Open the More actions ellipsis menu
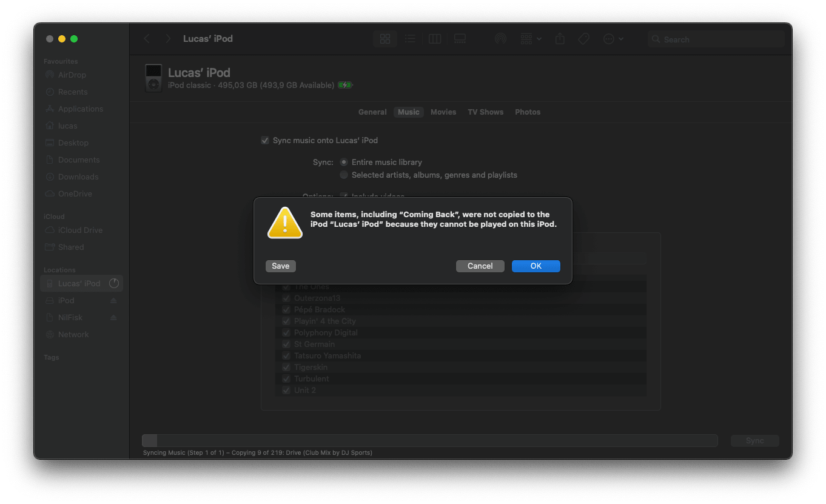This screenshot has height=504, width=826. click(613, 39)
